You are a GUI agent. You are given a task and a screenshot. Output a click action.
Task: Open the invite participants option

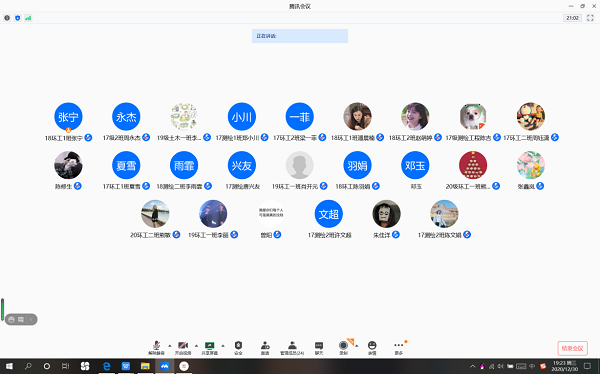click(x=265, y=348)
